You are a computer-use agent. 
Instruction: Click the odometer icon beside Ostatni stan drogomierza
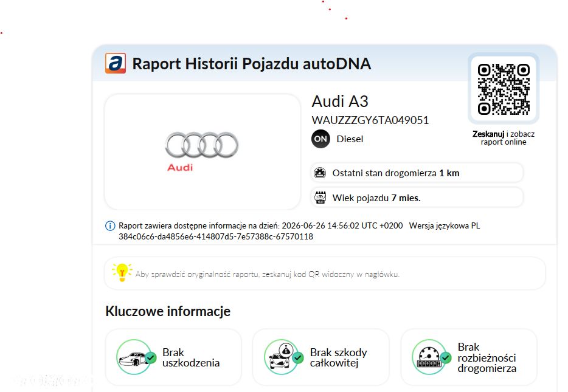tap(320, 173)
